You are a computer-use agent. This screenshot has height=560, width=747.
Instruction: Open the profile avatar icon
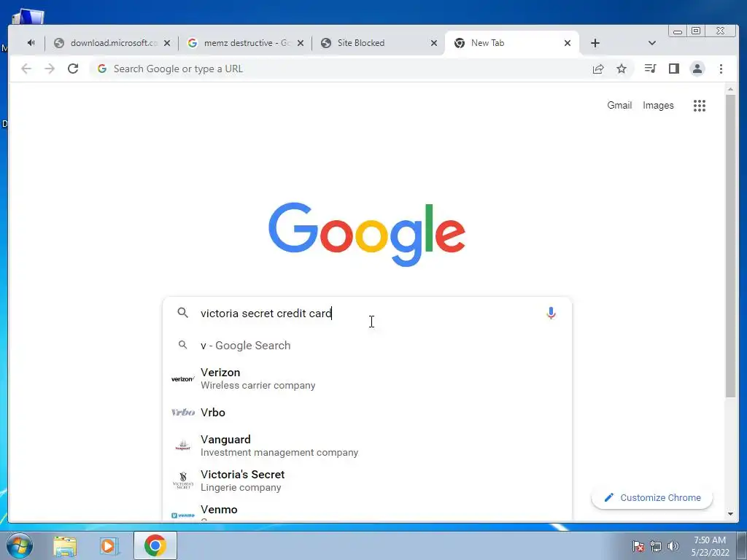(x=697, y=69)
